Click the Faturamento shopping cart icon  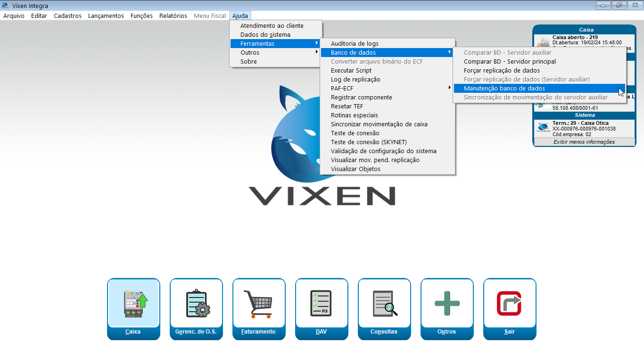259,303
